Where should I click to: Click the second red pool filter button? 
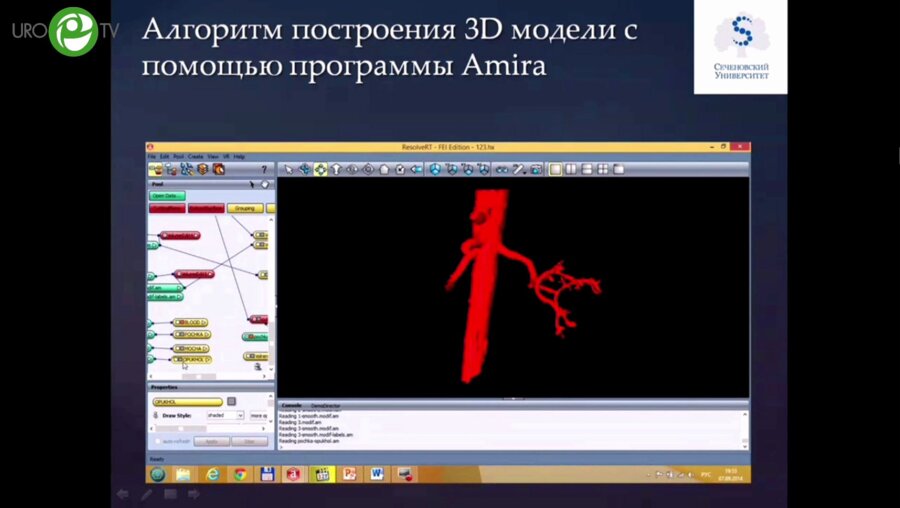click(x=206, y=208)
